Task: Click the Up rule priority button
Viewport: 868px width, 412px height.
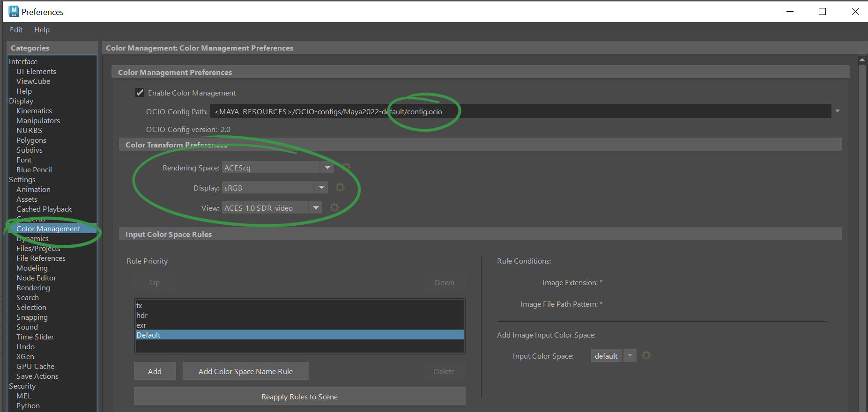Action: pyautogui.click(x=155, y=282)
